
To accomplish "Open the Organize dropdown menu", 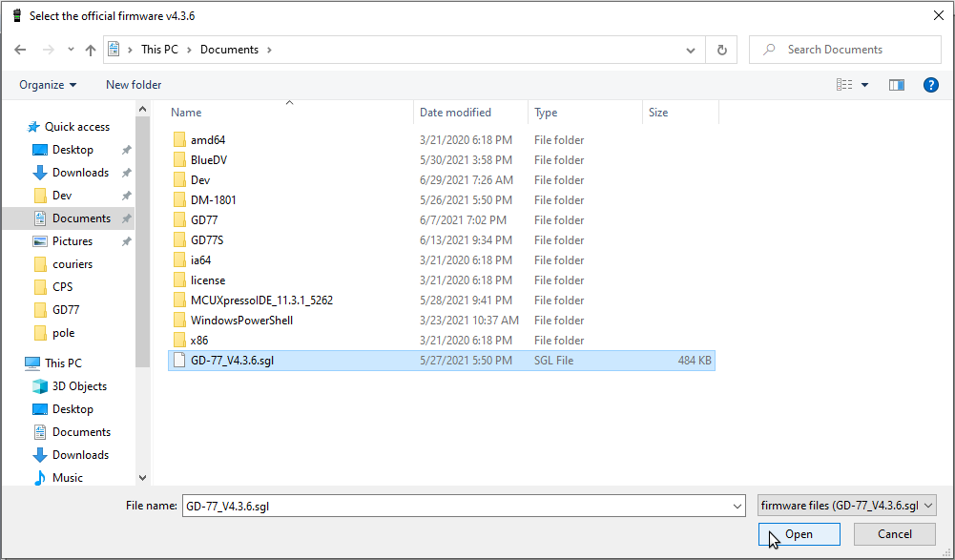I will (48, 85).
